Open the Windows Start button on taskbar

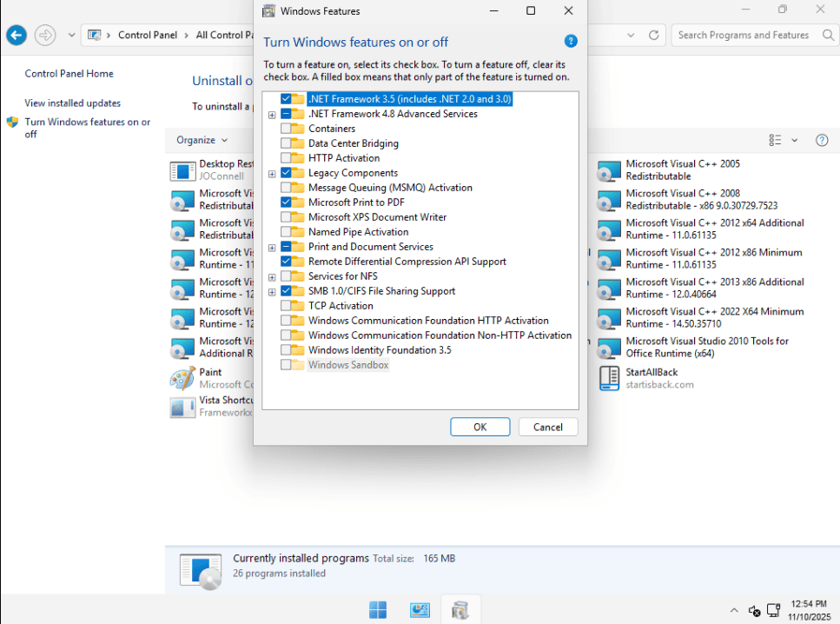click(x=378, y=609)
